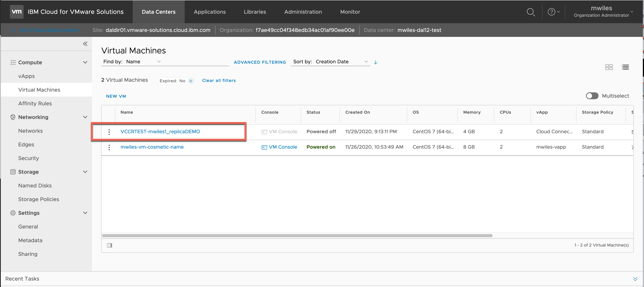
Task: Enable the Multiselect toggle
Action: (592, 96)
